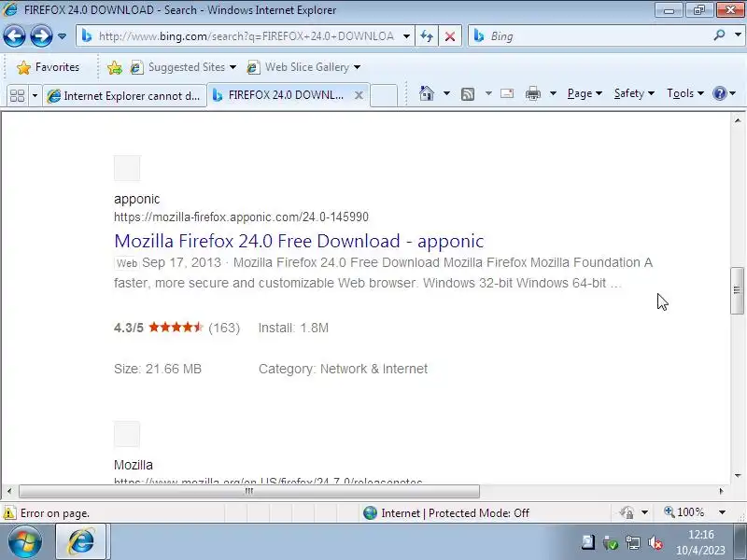Stop loading with the red X button

click(450, 36)
